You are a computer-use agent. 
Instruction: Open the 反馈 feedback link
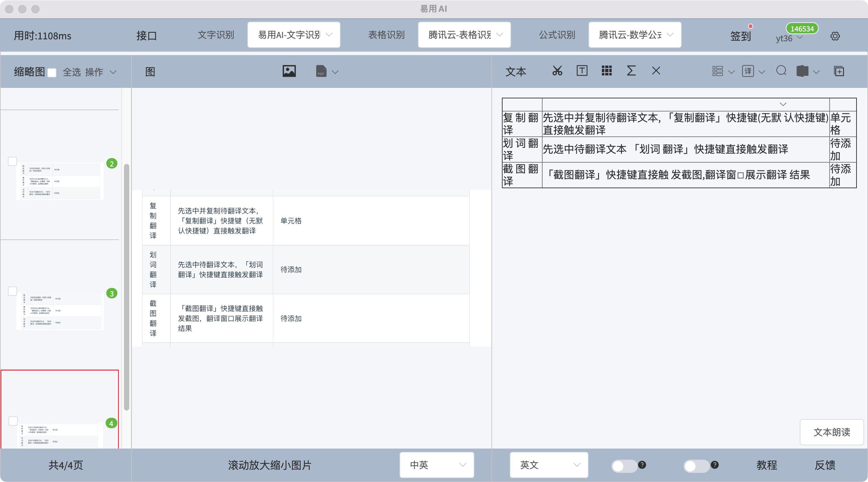(825, 465)
